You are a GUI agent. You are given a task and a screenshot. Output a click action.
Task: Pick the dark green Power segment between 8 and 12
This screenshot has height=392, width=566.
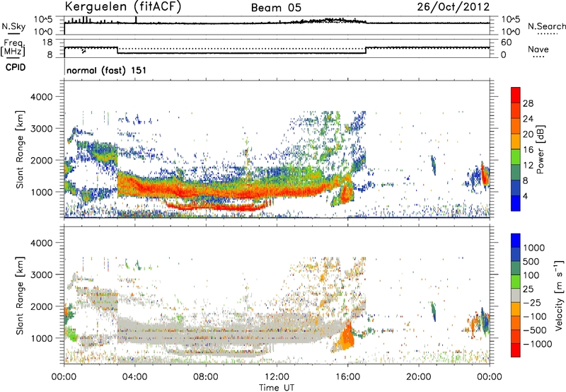[x=516, y=173]
